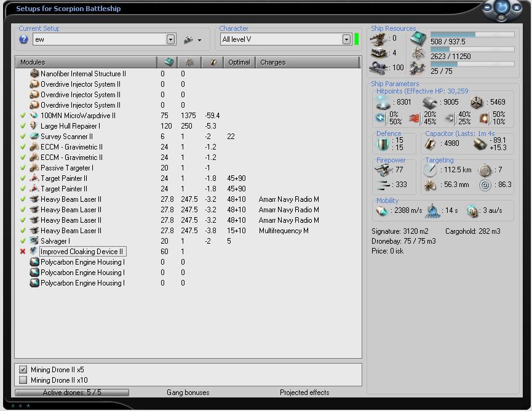Viewport: 532px width, 411px height.
Task: Open the Character dropdown arrow
Action: click(x=346, y=39)
